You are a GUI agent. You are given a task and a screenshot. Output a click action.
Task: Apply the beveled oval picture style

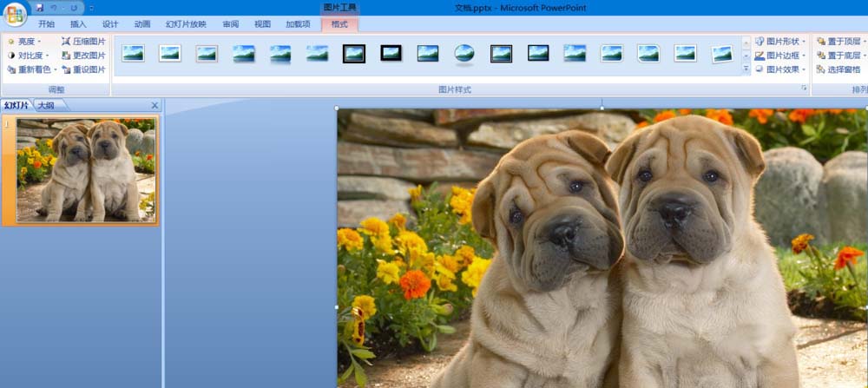pyautogui.click(x=464, y=54)
